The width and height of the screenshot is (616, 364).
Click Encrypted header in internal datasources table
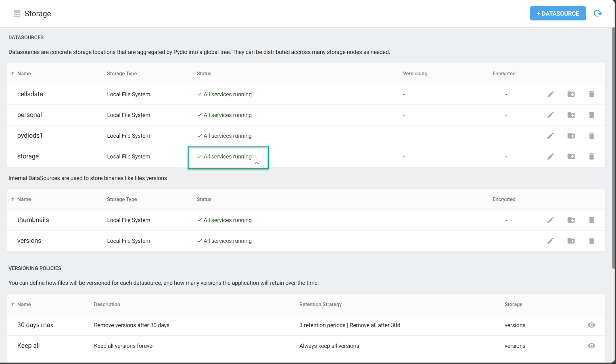tap(504, 199)
